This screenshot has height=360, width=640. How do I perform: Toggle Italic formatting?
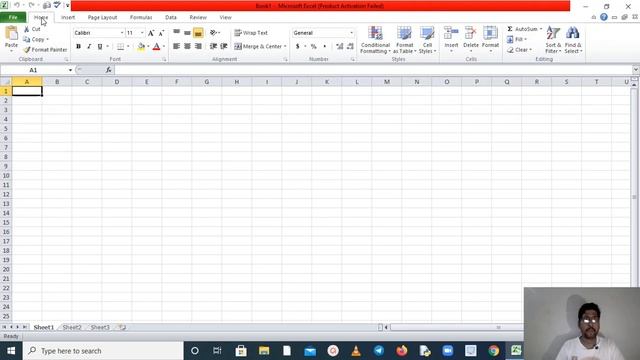89,47
